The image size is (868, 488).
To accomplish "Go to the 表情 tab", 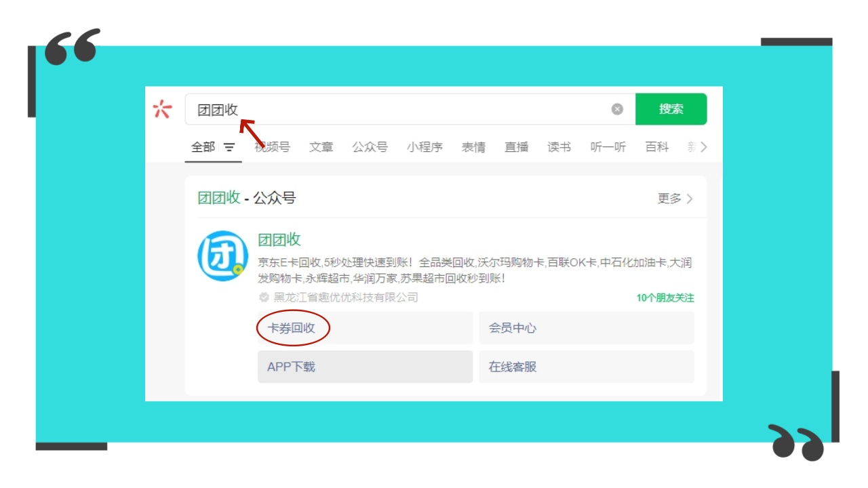I will coord(473,147).
